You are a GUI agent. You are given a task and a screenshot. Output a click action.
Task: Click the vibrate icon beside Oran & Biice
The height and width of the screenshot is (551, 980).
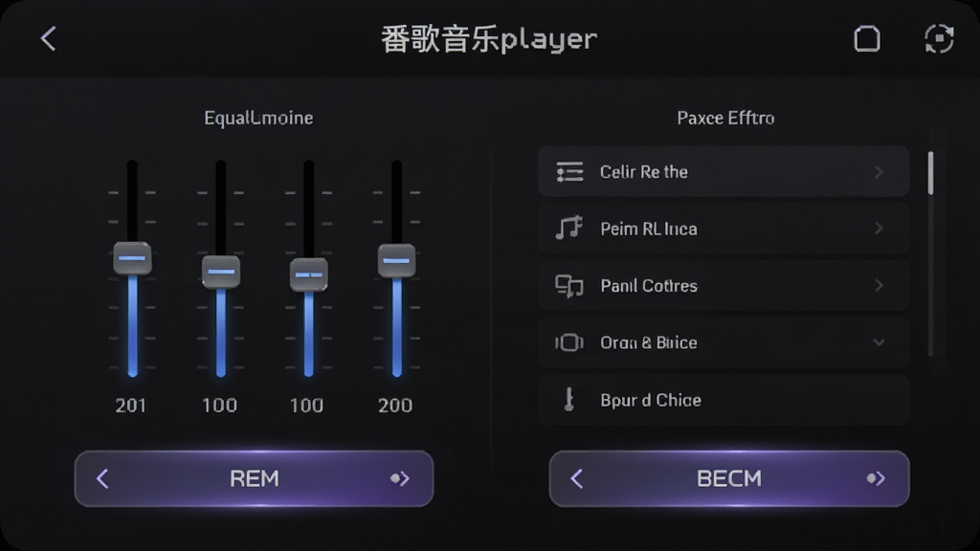[x=568, y=342]
